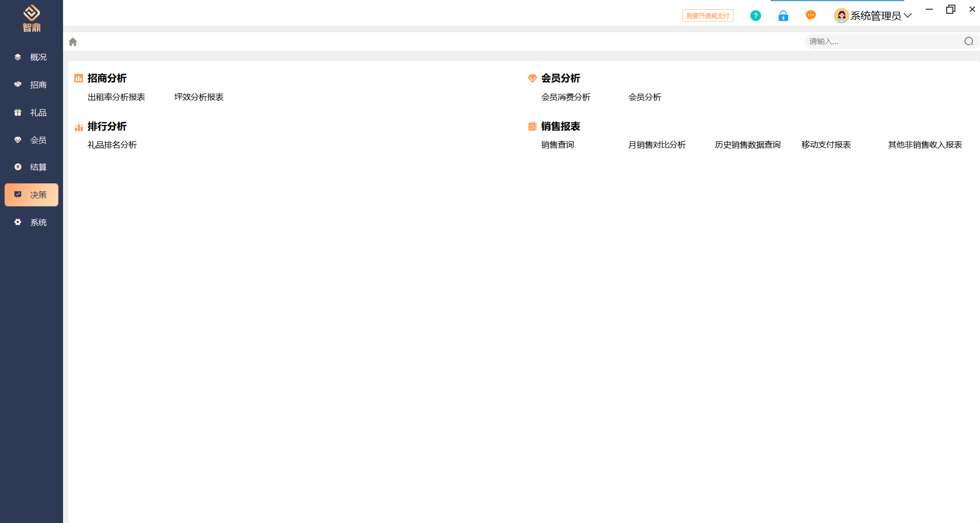Click the home icon in breadcrumb bar
The width and height of the screenshot is (980, 523).
73,42
